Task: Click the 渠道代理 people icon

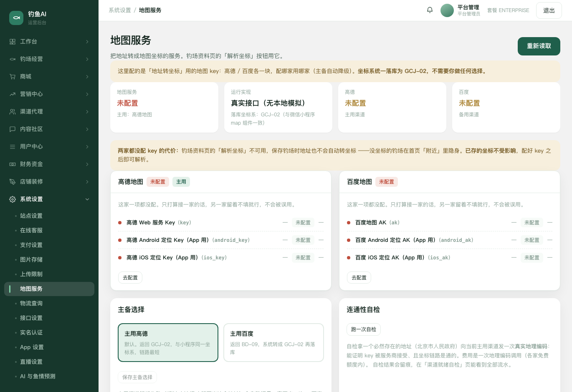Action: [x=13, y=112]
